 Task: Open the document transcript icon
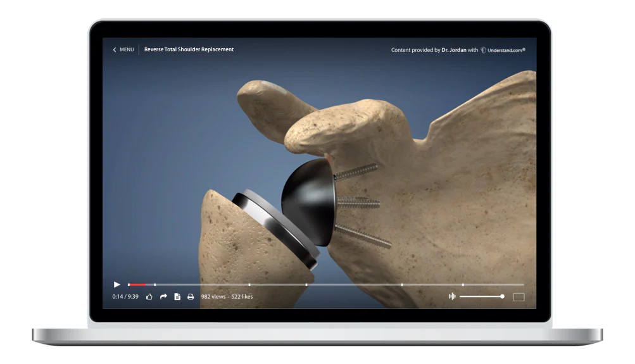(x=177, y=297)
